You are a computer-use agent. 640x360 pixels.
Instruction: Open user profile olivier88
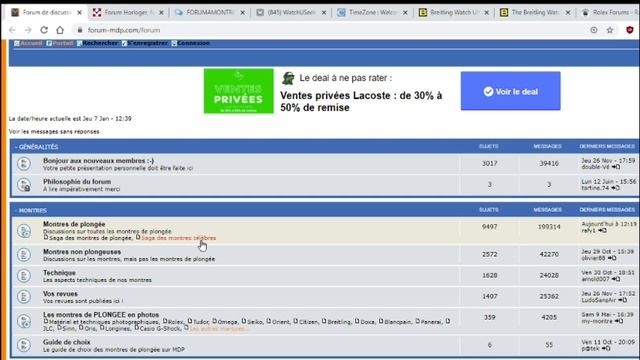[x=593, y=258]
